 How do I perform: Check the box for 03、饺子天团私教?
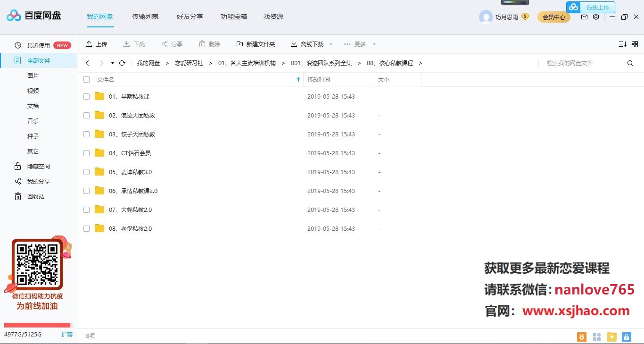(86, 134)
